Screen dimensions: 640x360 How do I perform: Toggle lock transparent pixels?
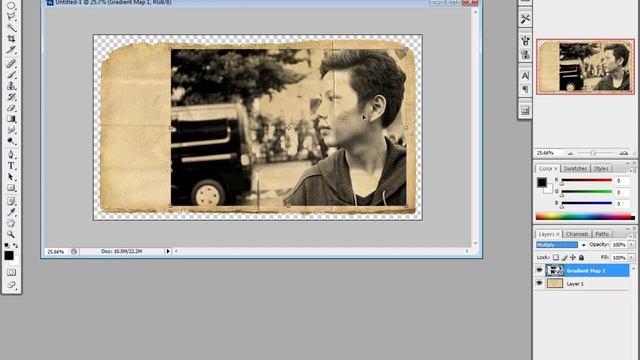pos(556,258)
